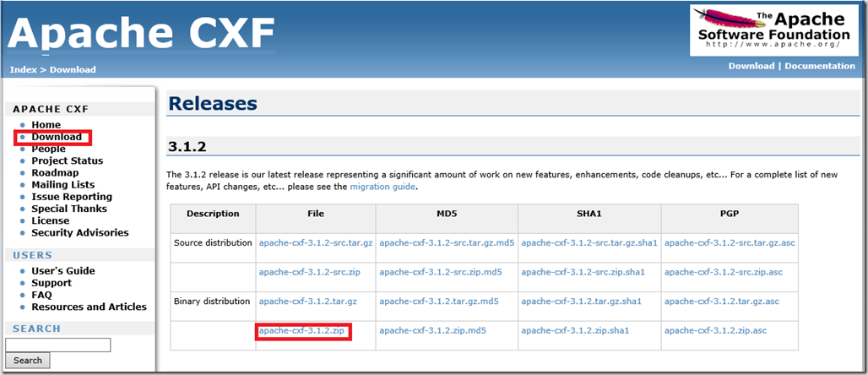Click the search text input field
Viewport: 868px width, 375px height.
(58, 345)
